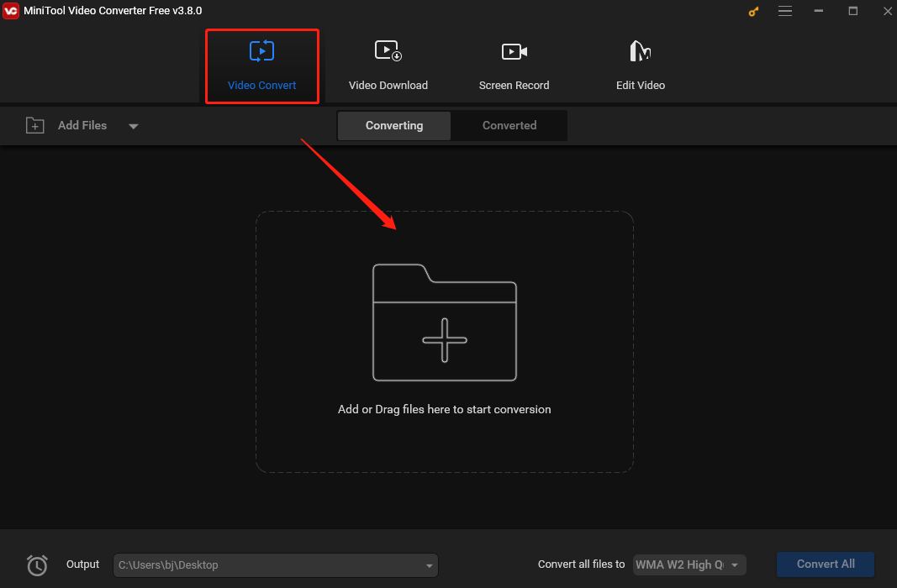Show the Converted tab
The width and height of the screenshot is (897, 588).
(x=509, y=126)
